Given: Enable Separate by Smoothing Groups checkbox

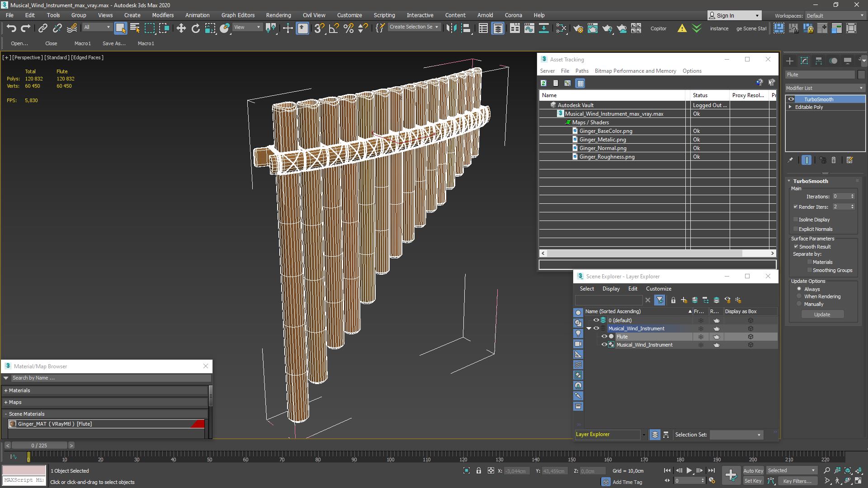Looking at the screenshot, I should tap(810, 270).
